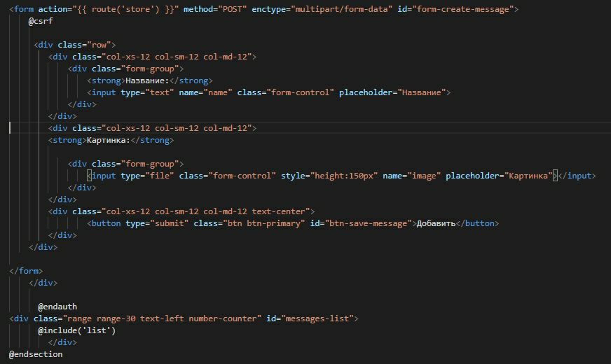This screenshot has width=611, height=364.
Task: Click the method="POST" attribute
Action: click(215, 9)
